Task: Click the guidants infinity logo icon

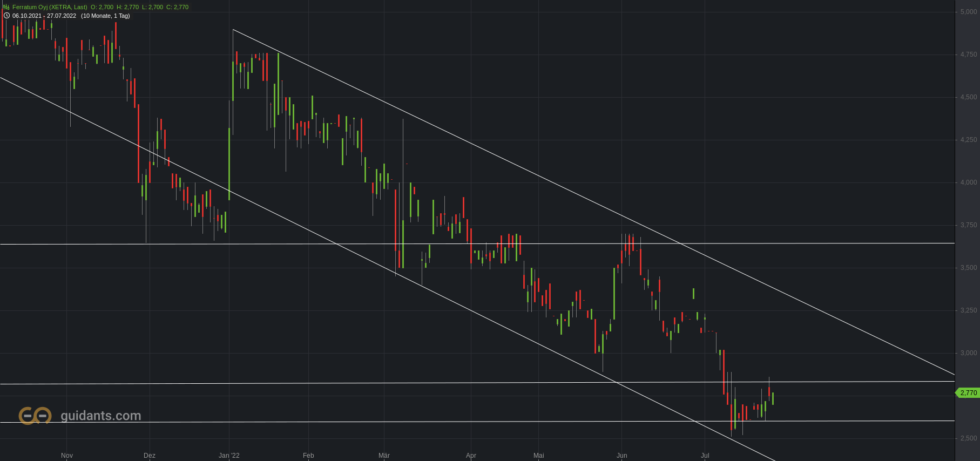Action: (x=35, y=416)
